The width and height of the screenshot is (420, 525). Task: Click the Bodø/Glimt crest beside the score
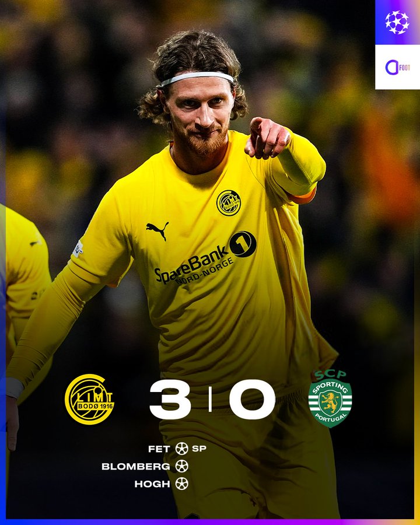(x=89, y=399)
